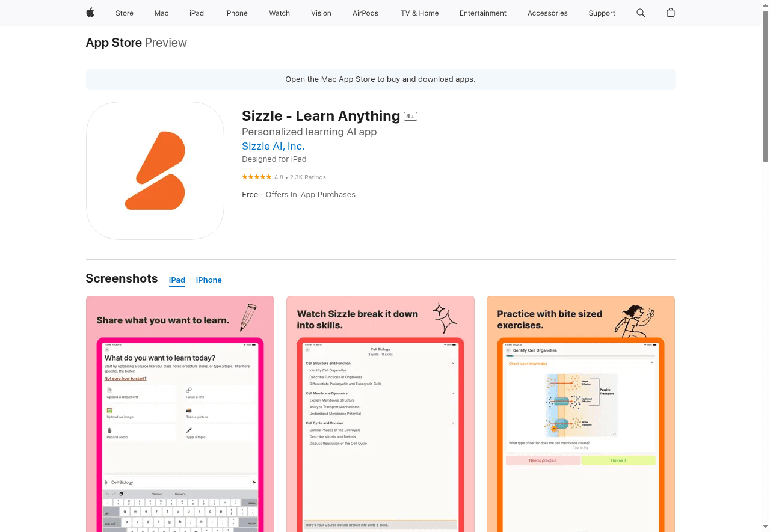View the 'Practice with bite sized exercises' screenshot
770x532 pixels.
581,414
